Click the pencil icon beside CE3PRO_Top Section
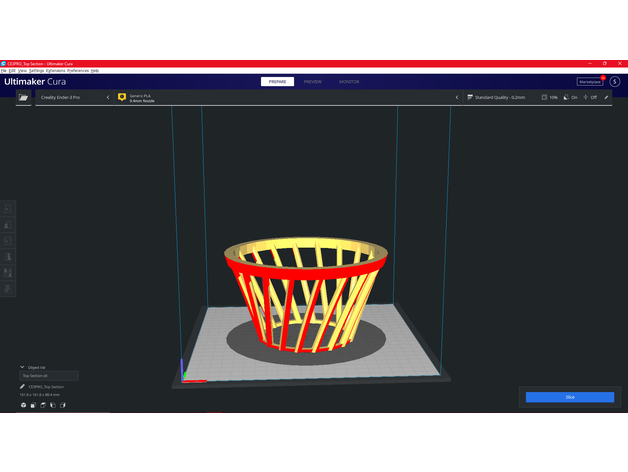This screenshot has width=628, height=472. coord(22,386)
